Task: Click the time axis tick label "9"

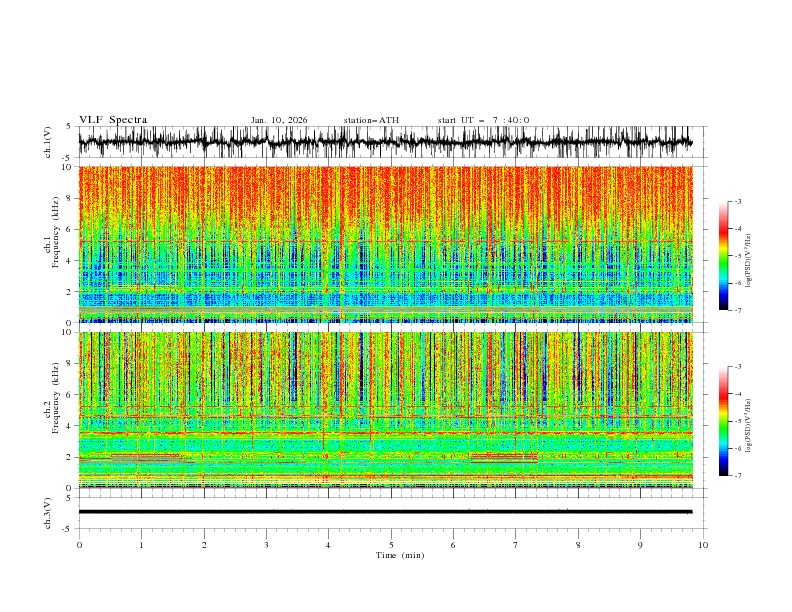Action: pos(640,545)
